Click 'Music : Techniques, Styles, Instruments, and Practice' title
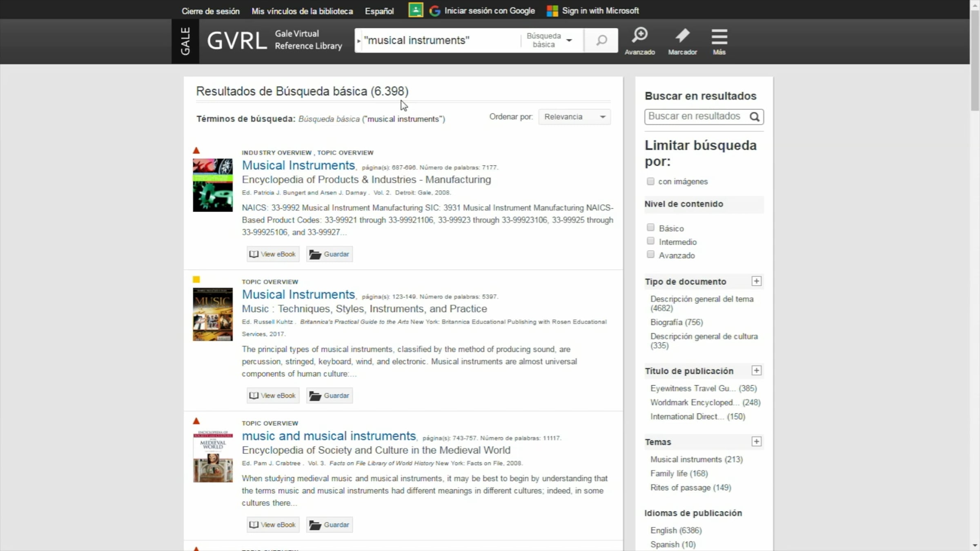Image resolution: width=980 pixels, height=551 pixels. tap(364, 309)
